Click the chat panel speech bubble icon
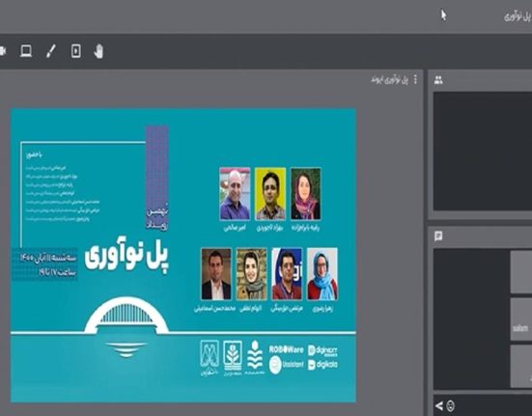Image resolution: width=532 pixels, height=416 pixels. [438, 236]
